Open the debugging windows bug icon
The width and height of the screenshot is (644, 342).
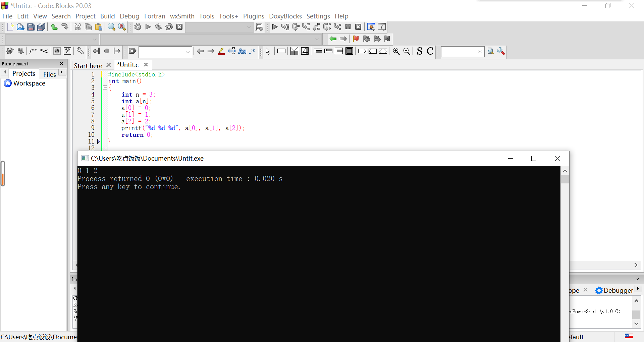click(371, 27)
